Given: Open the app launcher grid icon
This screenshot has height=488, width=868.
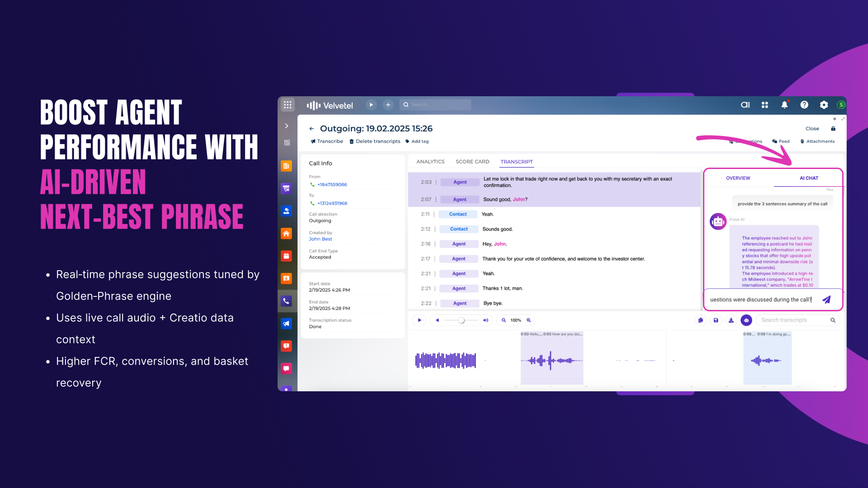Looking at the screenshot, I should coord(288,105).
